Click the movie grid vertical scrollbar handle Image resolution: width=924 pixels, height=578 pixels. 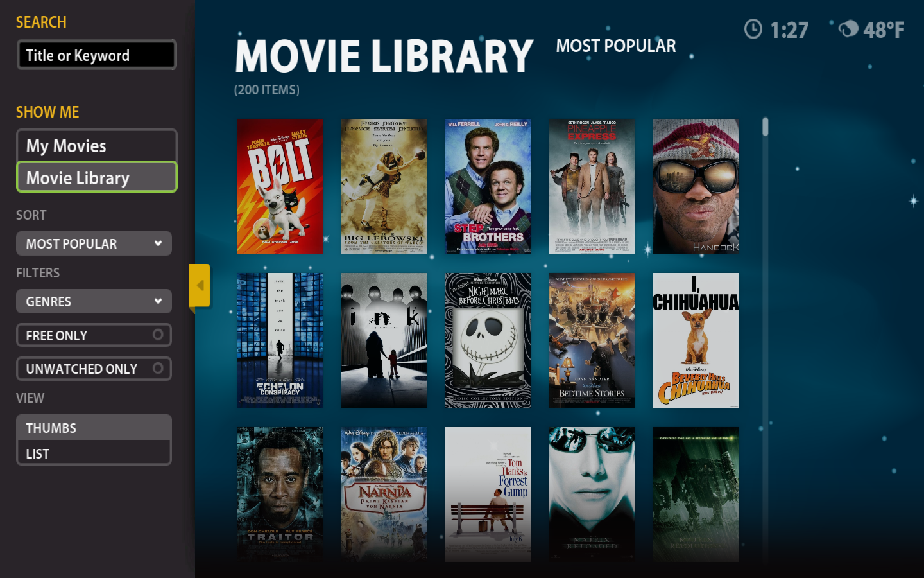tap(765, 127)
